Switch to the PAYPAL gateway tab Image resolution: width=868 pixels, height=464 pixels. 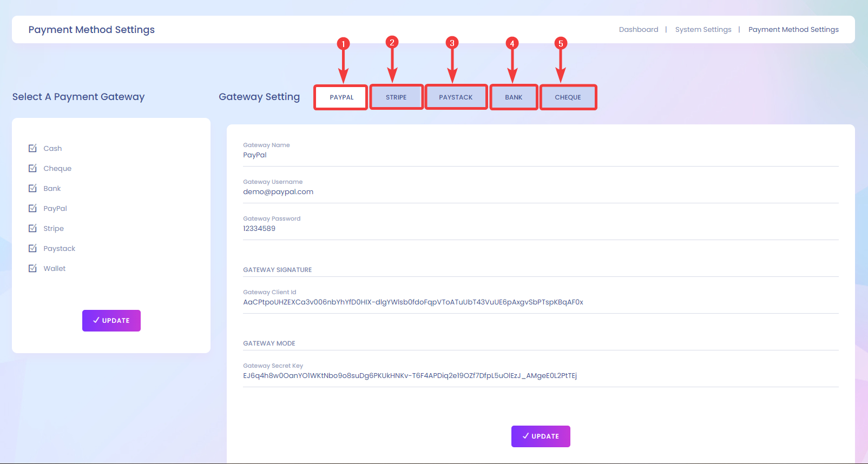tap(341, 97)
